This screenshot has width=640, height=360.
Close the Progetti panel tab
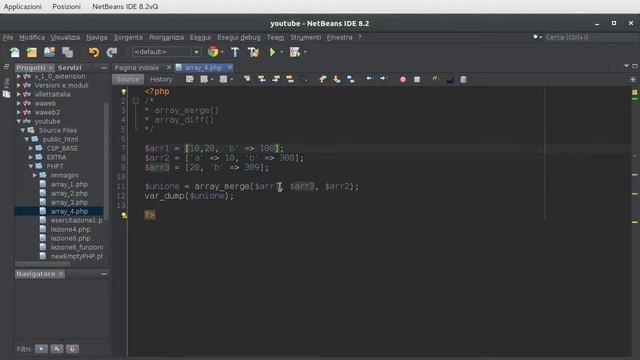pyautogui.click(x=51, y=68)
